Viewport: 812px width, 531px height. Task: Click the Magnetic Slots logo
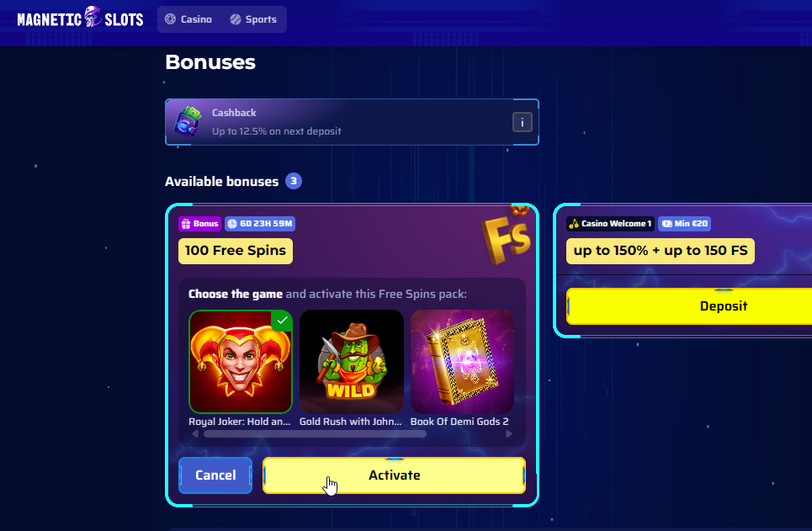pyautogui.click(x=80, y=19)
